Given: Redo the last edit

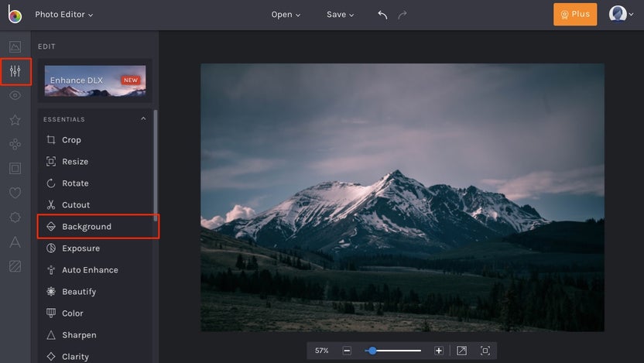Looking at the screenshot, I should pos(402,15).
